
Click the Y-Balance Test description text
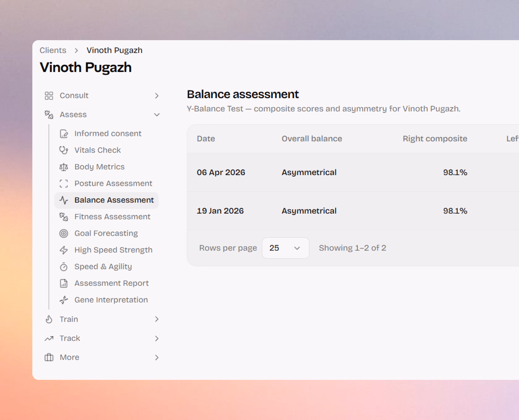pos(323,109)
